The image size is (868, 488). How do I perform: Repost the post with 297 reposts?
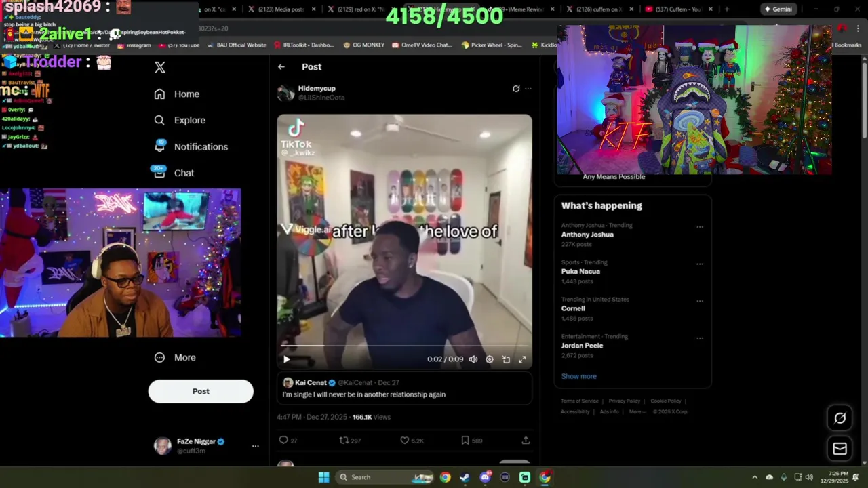pyautogui.click(x=350, y=441)
